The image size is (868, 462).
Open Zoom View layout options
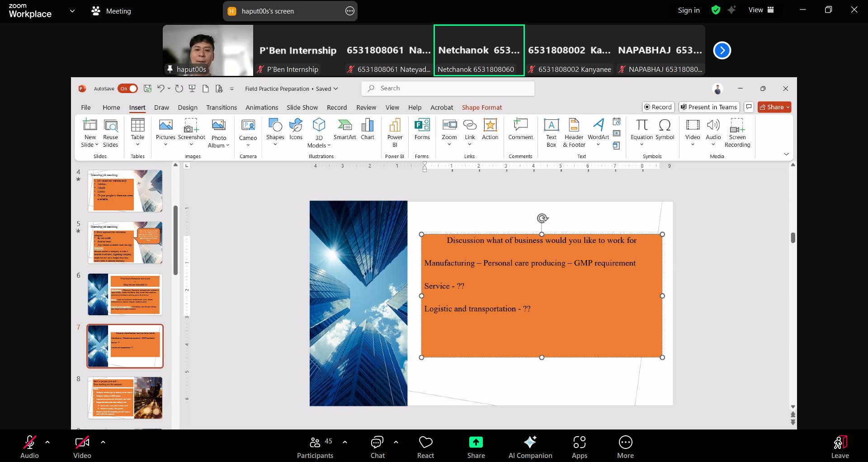761,10
